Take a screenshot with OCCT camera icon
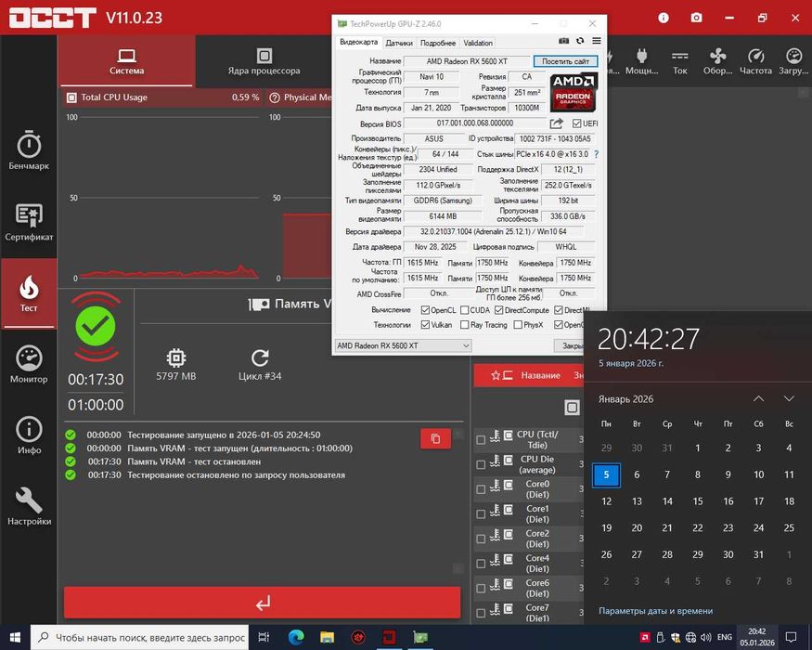812x650 pixels. [x=697, y=18]
